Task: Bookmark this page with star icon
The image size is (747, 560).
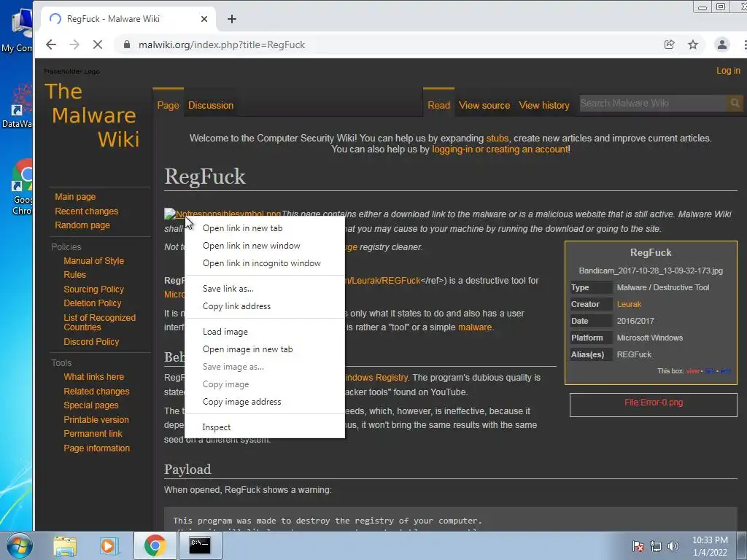Action: pyautogui.click(x=693, y=44)
